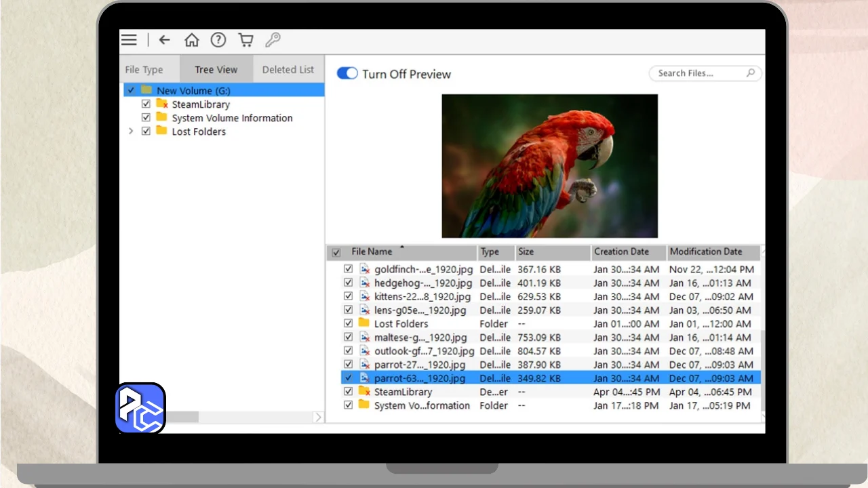Open the Help question mark icon
The height and width of the screenshot is (488, 868).
[x=218, y=40]
